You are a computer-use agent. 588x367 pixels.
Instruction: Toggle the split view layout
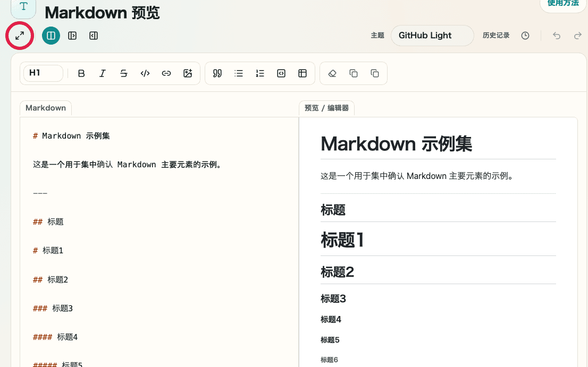51,36
